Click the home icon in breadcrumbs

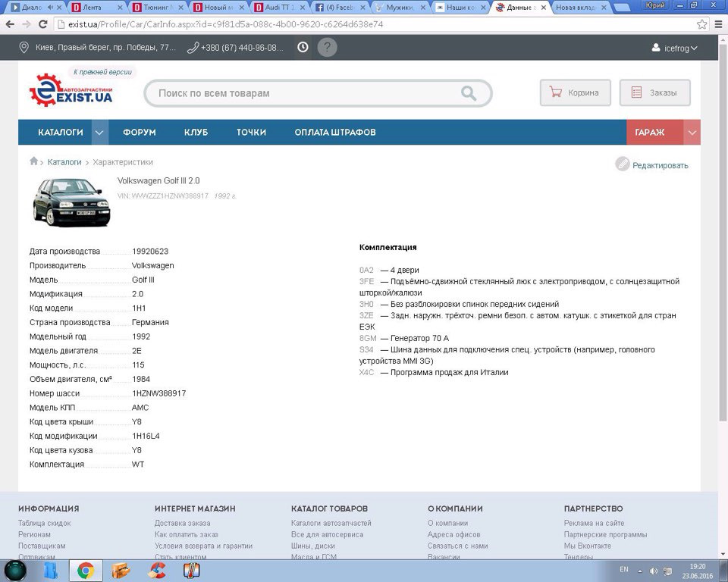33,161
